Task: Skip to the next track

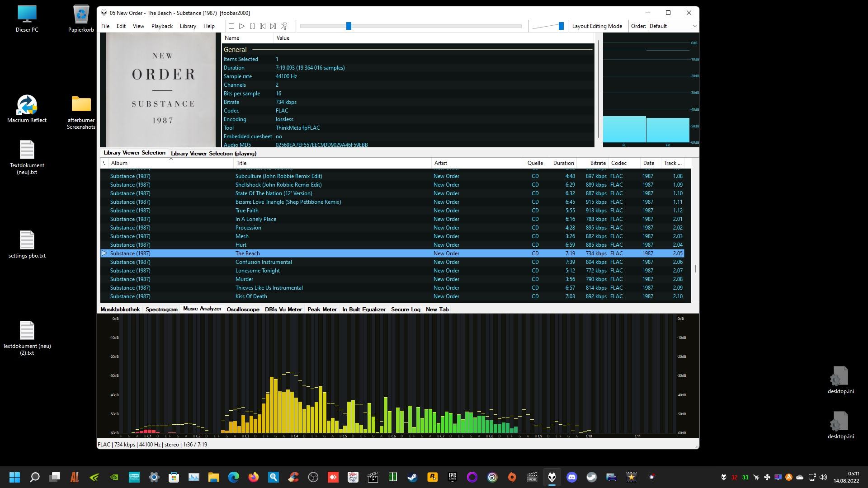Action: 273,26
